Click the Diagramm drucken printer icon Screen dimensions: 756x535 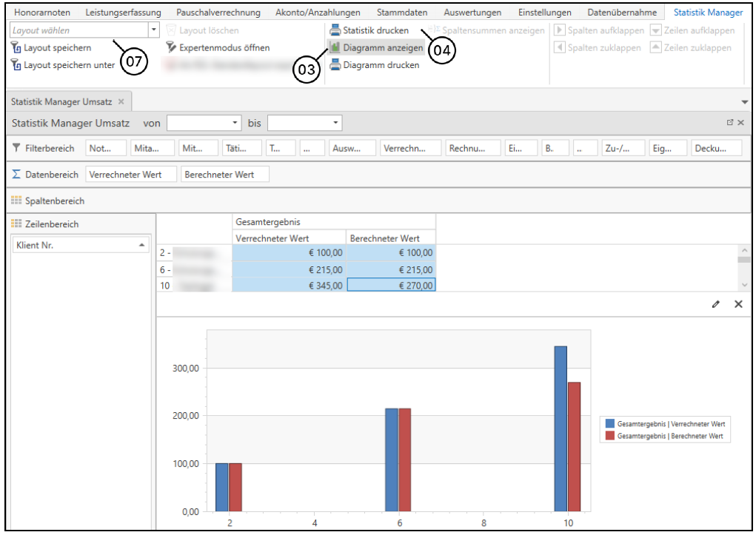[335, 65]
